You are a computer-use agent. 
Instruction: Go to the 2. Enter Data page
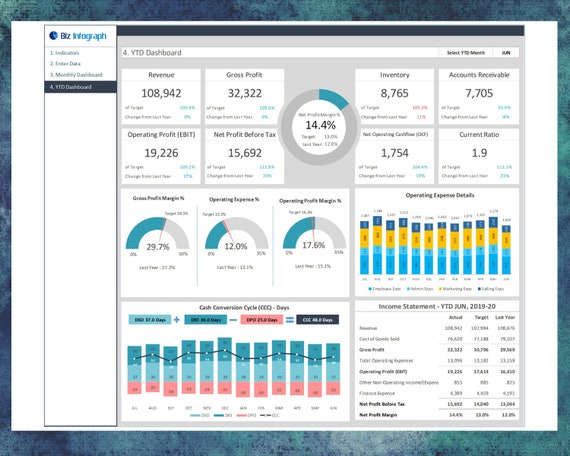65,64
